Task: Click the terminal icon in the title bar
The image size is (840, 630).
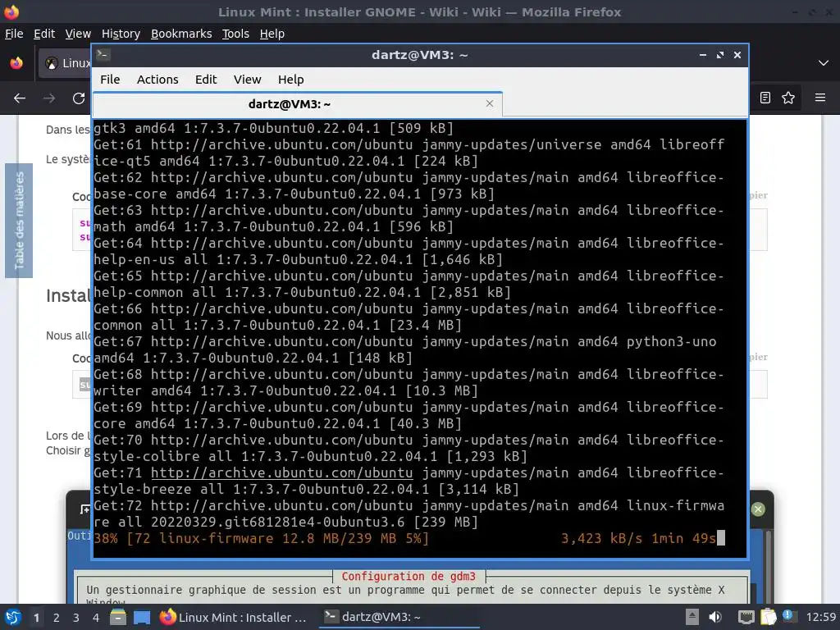Action: click(x=103, y=55)
